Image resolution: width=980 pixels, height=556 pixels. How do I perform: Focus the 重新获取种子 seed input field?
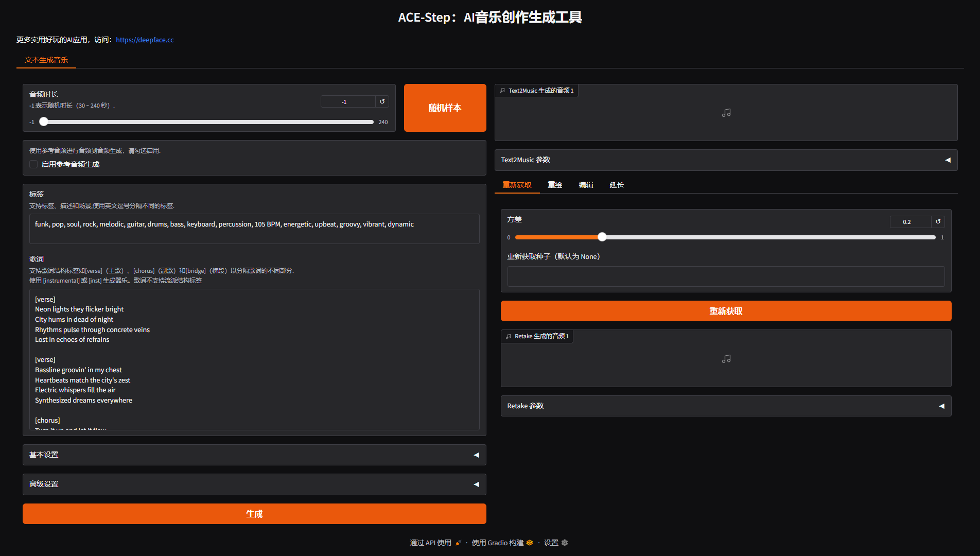(726, 276)
